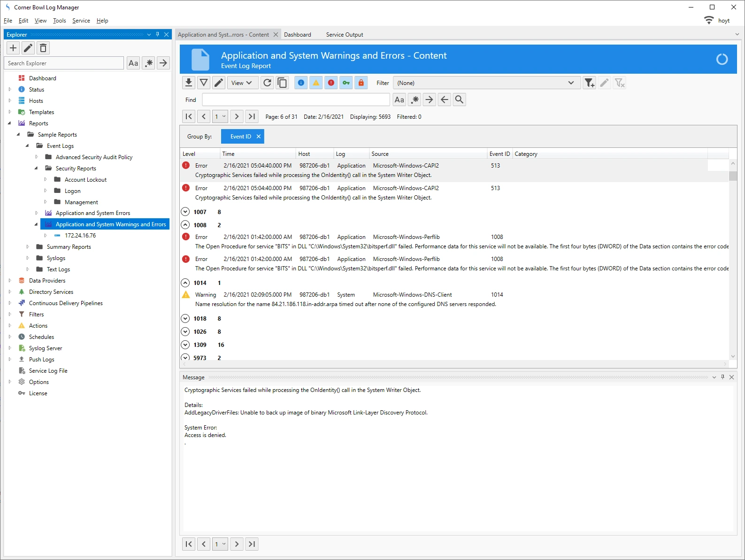Expand event group 1018
Image resolution: width=745 pixels, height=560 pixels.
[x=185, y=318]
